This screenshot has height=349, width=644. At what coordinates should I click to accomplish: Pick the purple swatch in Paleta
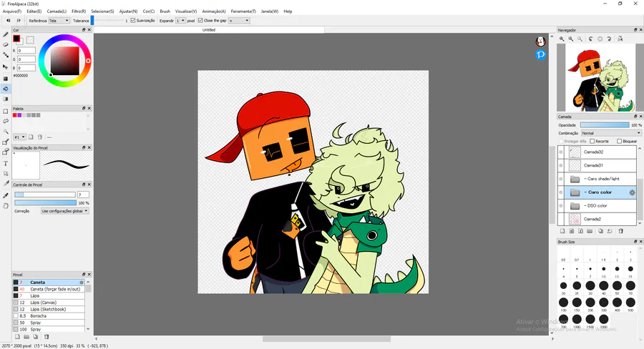tap(19, 115)
